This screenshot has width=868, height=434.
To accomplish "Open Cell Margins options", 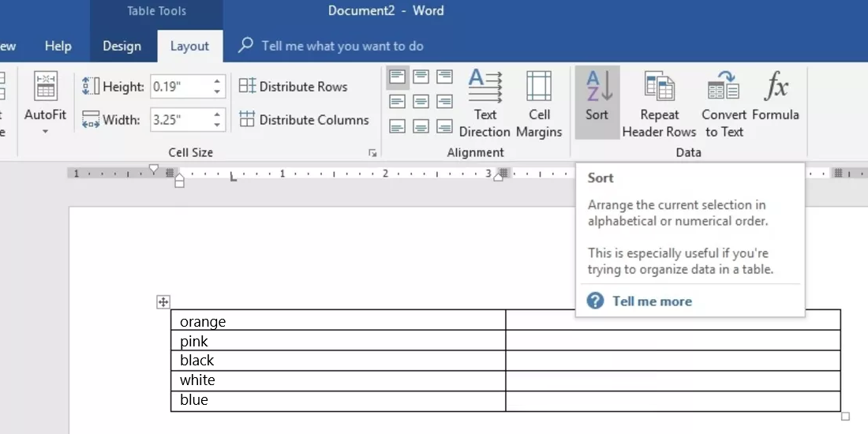I will tap(539, 103).
